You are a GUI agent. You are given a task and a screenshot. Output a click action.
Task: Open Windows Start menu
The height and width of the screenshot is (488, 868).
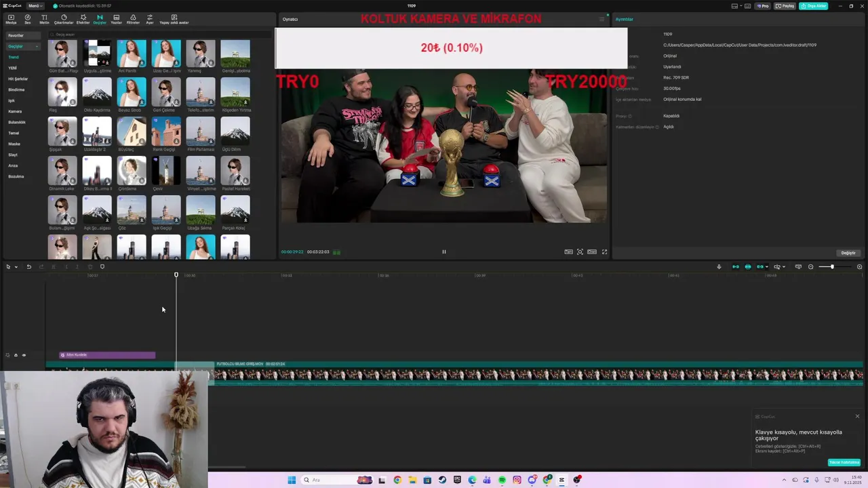pyautogui.click(x=292, y=480)
